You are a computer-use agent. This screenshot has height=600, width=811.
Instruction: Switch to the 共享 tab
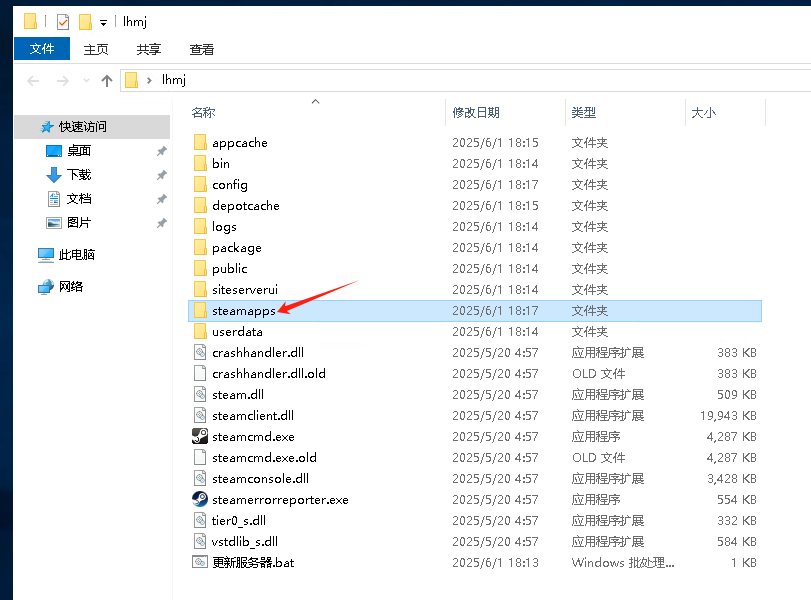pos(148,49)
